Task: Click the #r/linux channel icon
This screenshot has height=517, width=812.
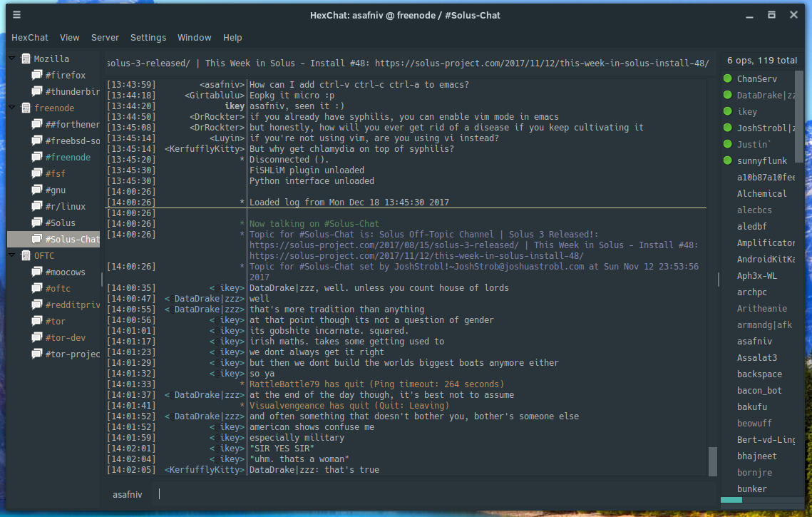Action: tap(37, 206)
